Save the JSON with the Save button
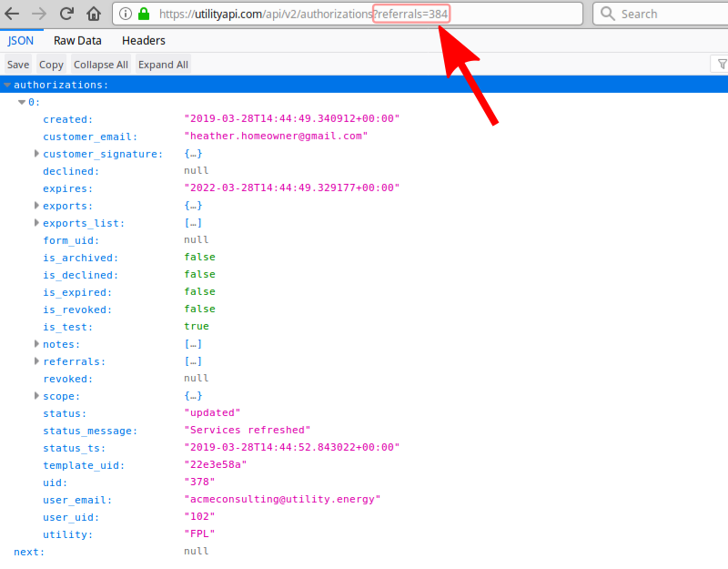Image resolution: width=728 pixels, height=569 pixels. [18, 65]
